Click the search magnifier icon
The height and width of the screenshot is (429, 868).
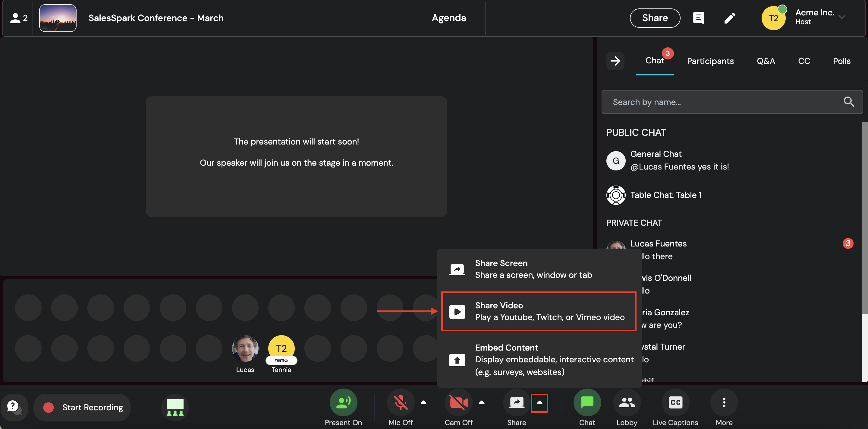pyautogui.click(x=848, y=102)
